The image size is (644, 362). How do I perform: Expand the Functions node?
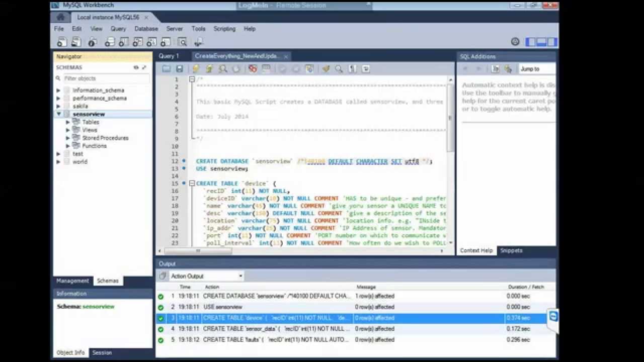coord(68,146)
